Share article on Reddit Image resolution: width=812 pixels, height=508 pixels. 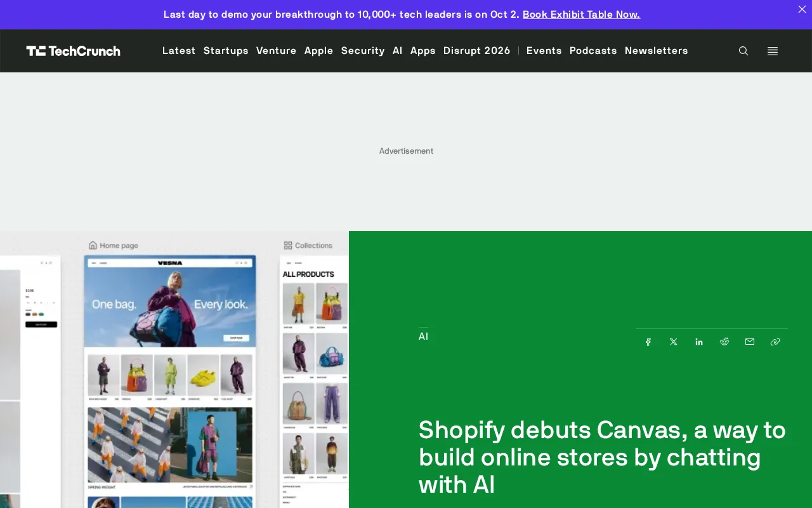click(724, 342)
